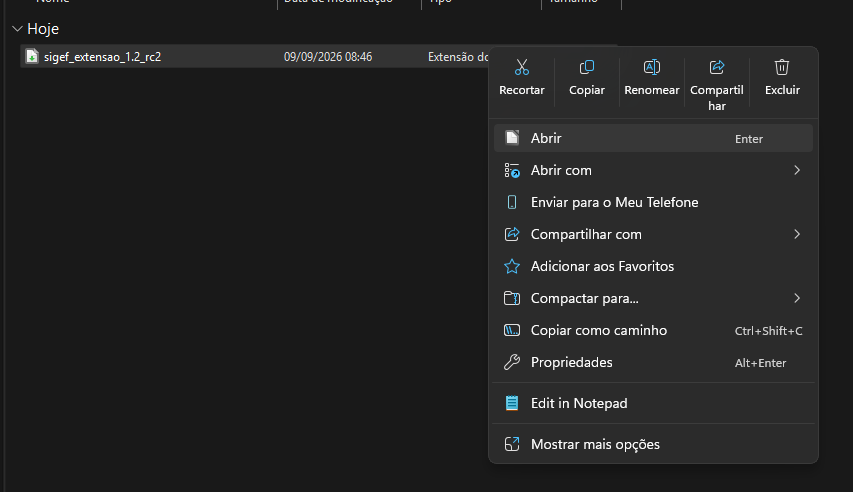Click the Renomear icon
853x492 pixels.
pos(651,67)
